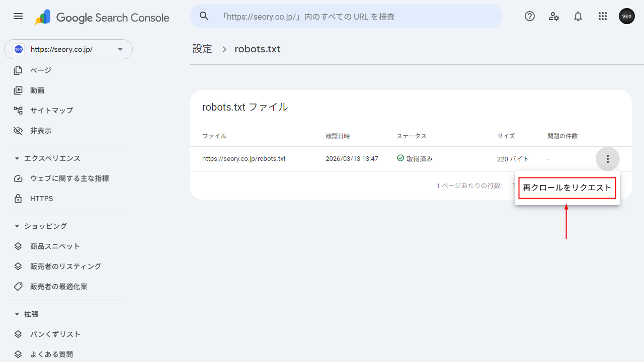Navigate back via the 設定 breadcrumb
The width and height of the screenshot is (644, 362).
pos(202,49)
